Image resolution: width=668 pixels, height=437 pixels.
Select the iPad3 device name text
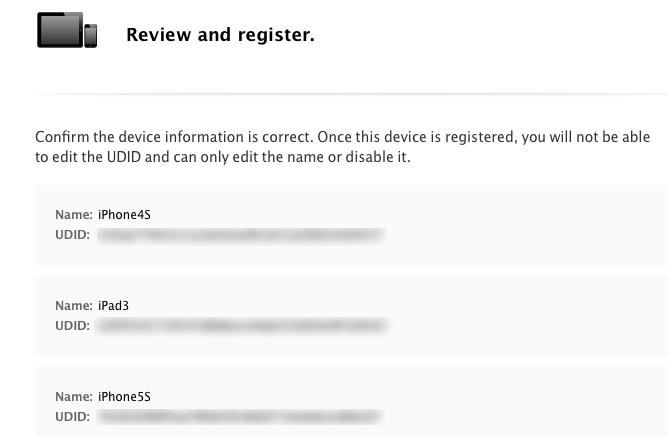pyautogui.click(x=113, y=305)
